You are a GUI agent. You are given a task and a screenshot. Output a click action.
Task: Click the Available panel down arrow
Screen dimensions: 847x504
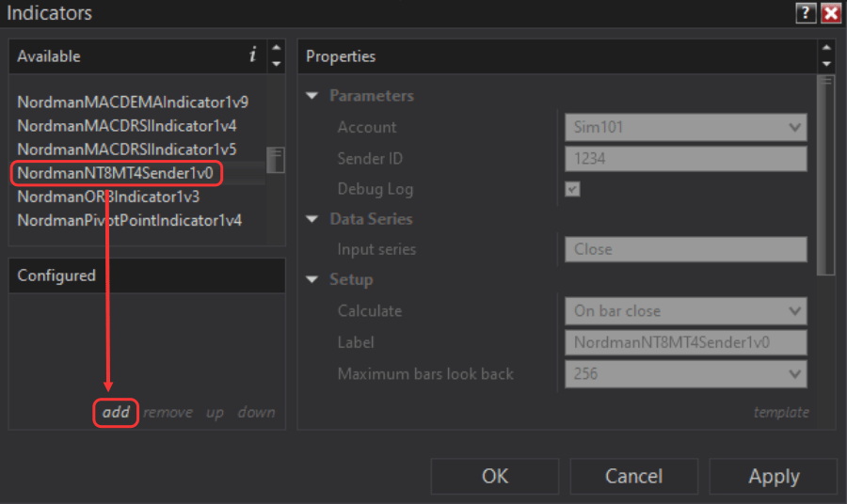pos(276,64)
